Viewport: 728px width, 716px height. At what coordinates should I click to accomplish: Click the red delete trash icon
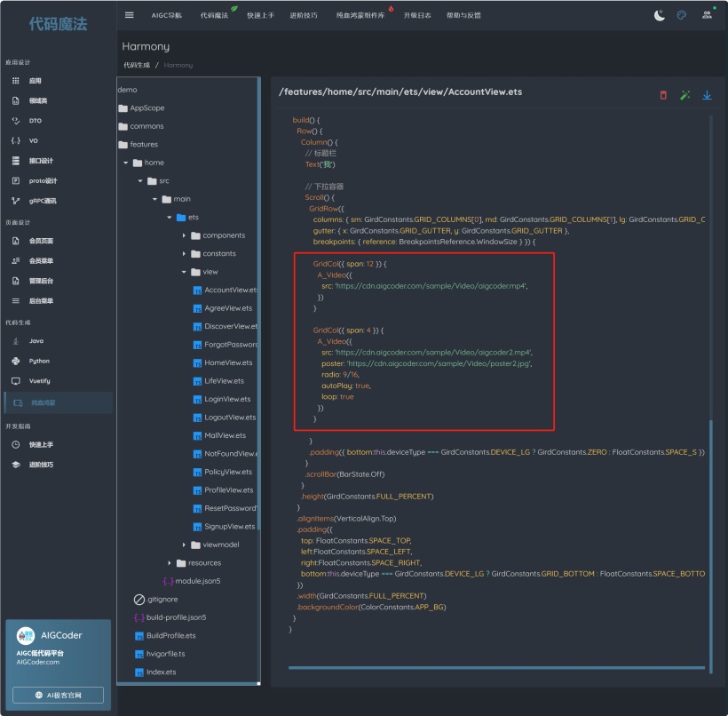click(x=663, y=95)
